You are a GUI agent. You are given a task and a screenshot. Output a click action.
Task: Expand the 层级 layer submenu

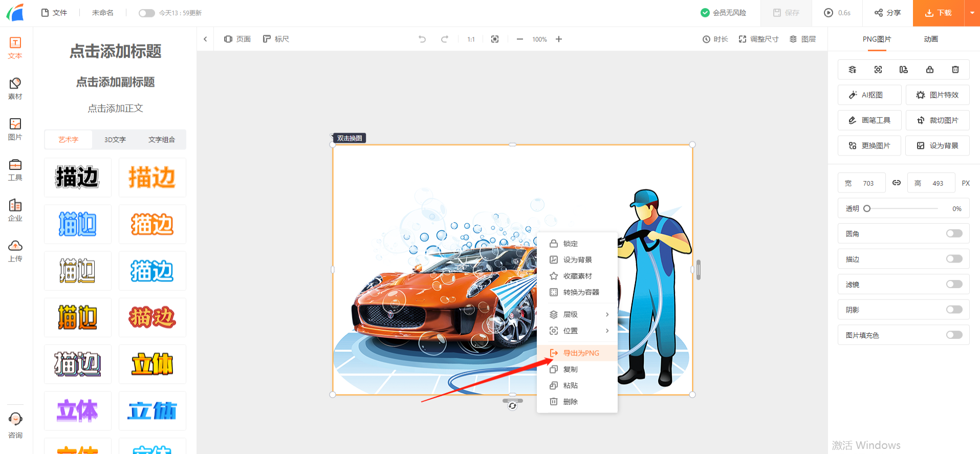pyautogui.click(x=577, y=314)
